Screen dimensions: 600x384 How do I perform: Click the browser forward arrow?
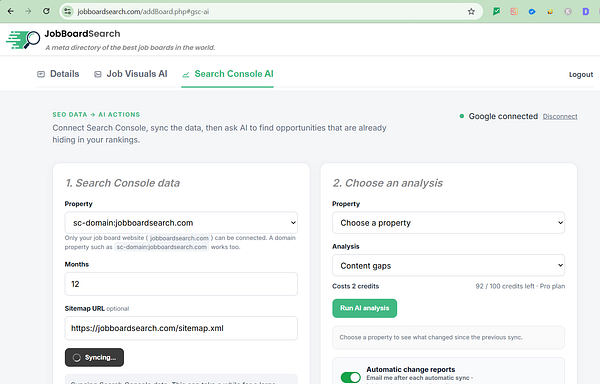tap(28, 11)
